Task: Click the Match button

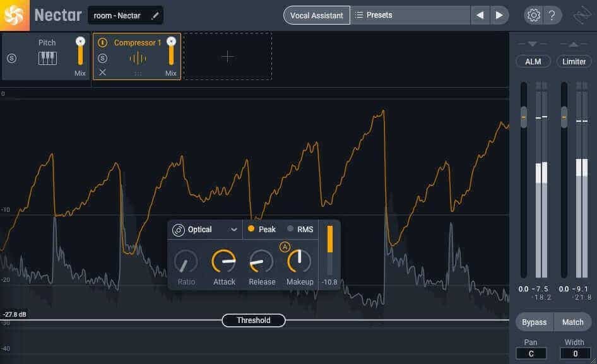Action: 572,322
